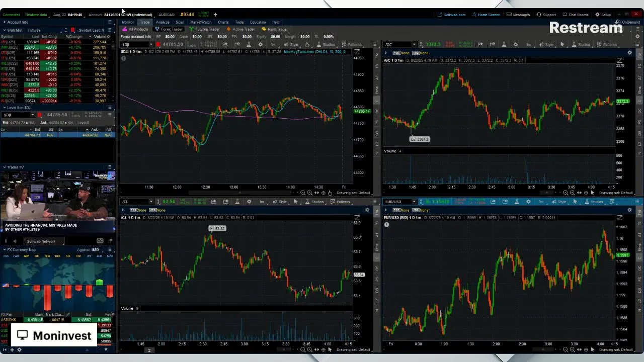Screen dimensions: 644x362
Task: Enable OnDemand mode
Action: tap(628, 22)
